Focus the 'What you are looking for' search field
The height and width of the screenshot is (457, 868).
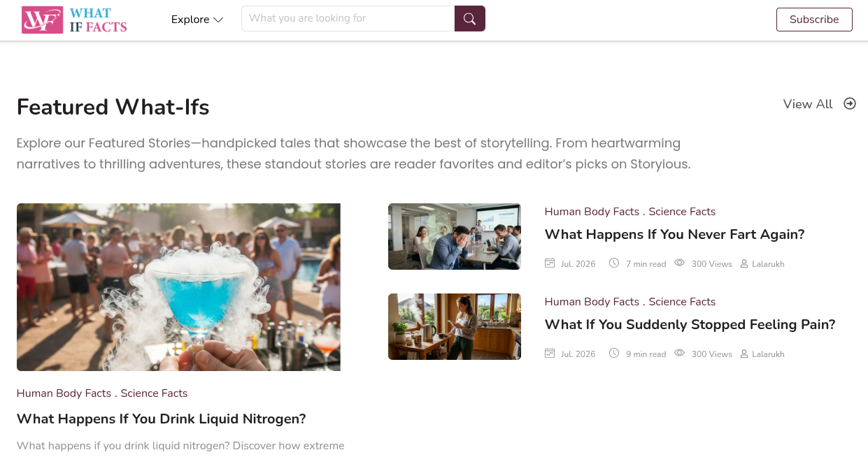coord(348,19)
